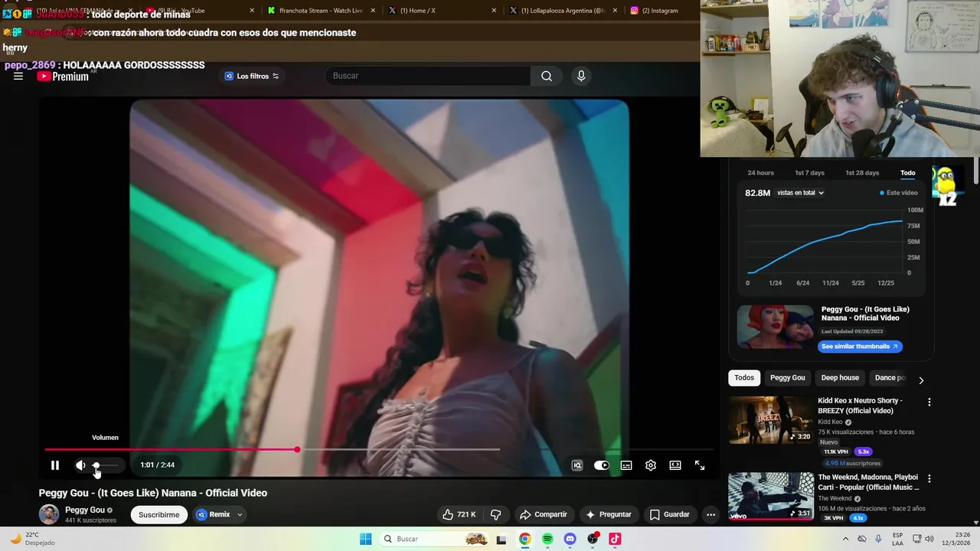Viewport: 980px width, 551px height.
Task: Start voice search with the microphone icon
Action: [x=581, y=76]
